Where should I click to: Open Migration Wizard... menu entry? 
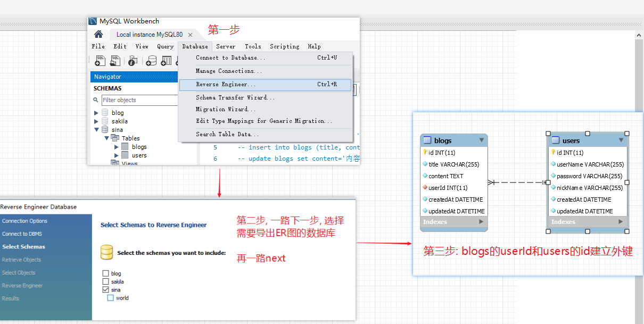(265, 109)
